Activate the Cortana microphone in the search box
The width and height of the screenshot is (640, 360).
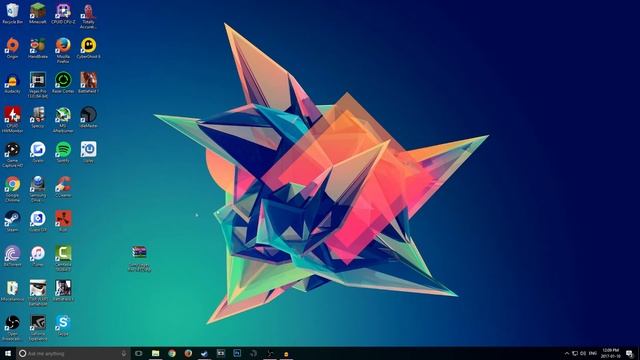[124, 353]
